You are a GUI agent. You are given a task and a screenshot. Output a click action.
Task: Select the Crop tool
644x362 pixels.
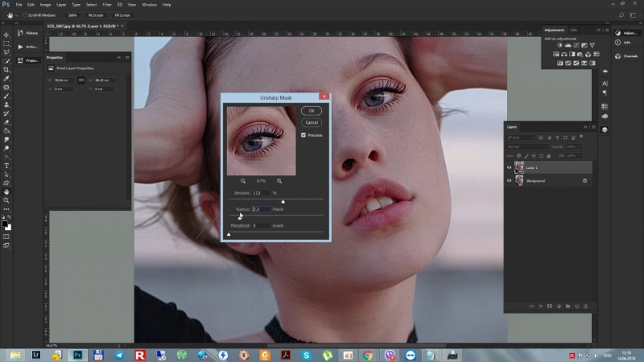click(6, 70)
